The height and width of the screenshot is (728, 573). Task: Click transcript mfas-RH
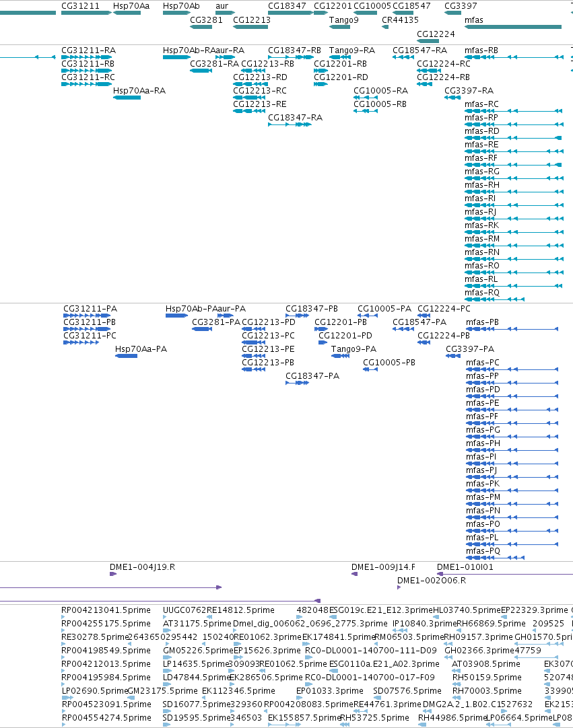(482, 185)
